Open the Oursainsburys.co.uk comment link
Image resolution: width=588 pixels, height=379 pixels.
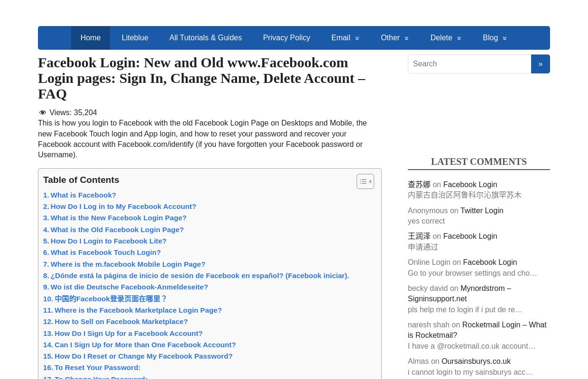(476, 361)
